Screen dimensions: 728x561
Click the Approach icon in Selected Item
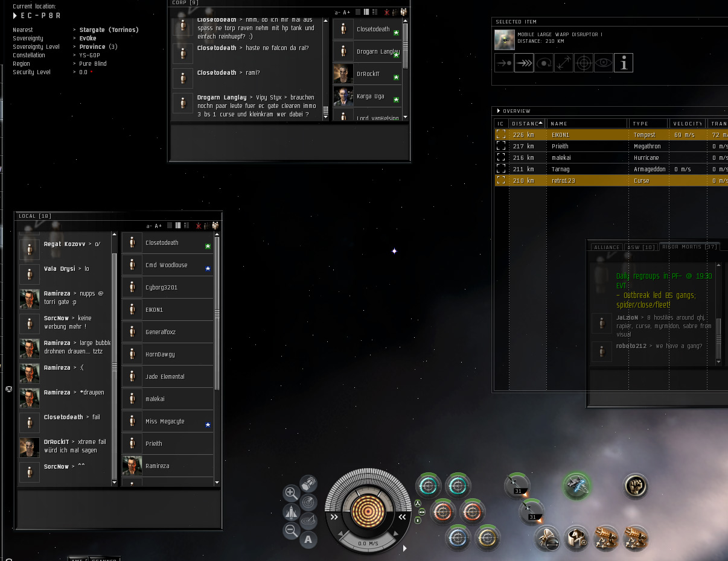[x=504, y=63]
